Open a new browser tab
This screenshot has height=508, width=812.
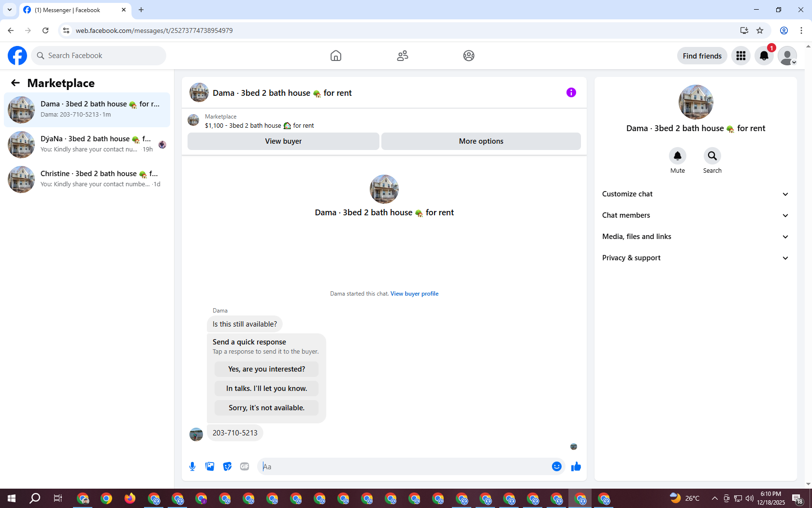(141, 10)
